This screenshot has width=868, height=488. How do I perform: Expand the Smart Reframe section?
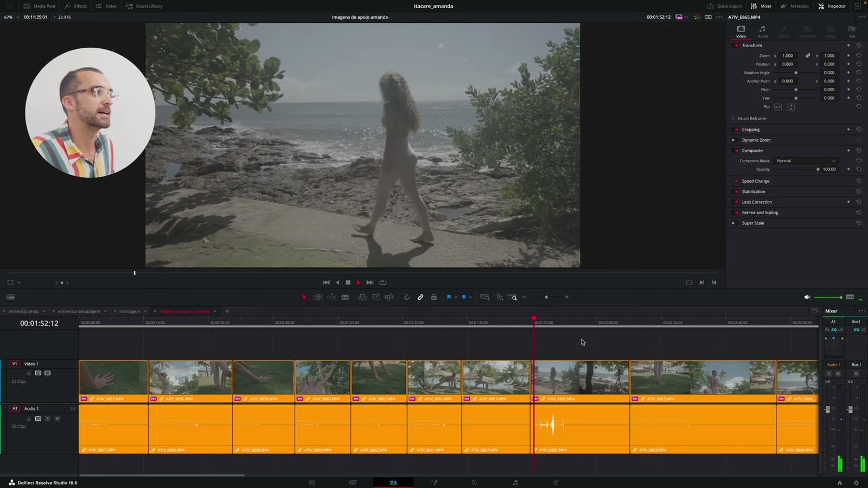[x=733, y=118]
